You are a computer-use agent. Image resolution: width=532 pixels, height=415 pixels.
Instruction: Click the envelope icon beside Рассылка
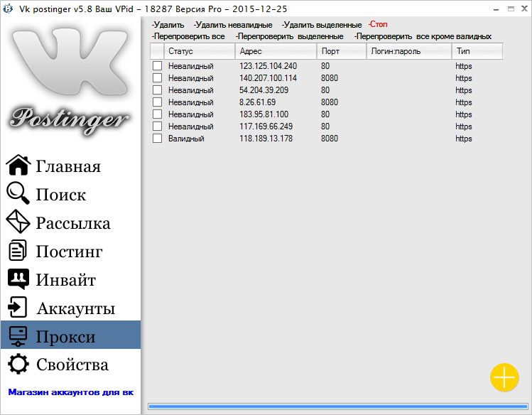click(18, 222)
